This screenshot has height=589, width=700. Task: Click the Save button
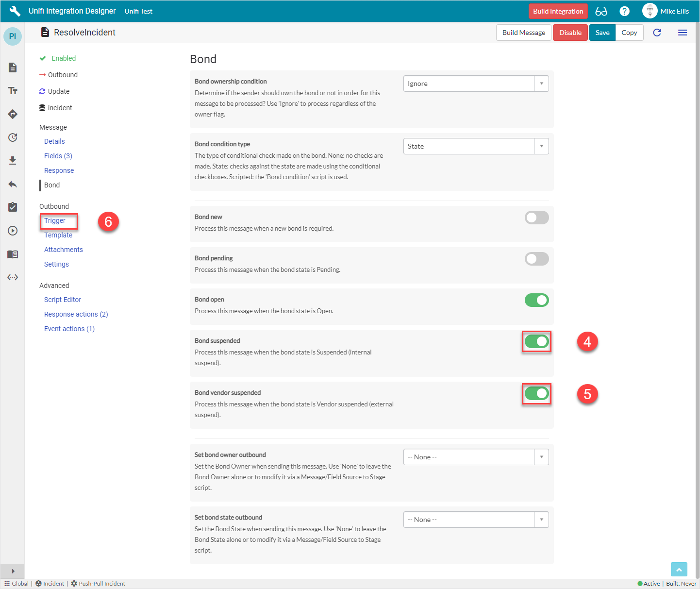tap(602, 33)
